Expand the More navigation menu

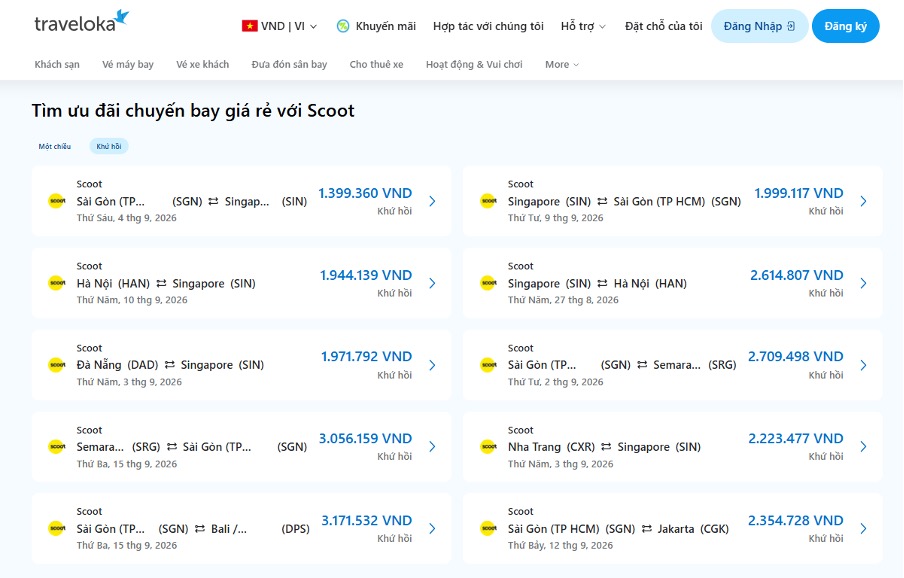pyautogui.click(x=562, y=65)
